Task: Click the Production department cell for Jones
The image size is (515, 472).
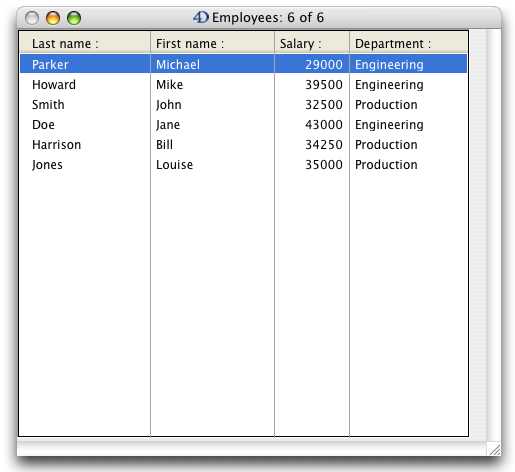Action: (409, 165)
